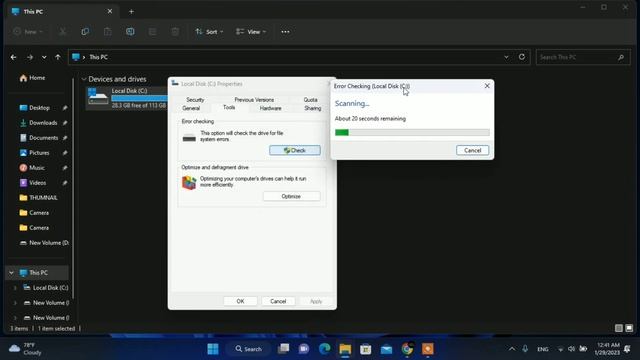The height and width of the screenshot is (360, 640).
Task: Open File Explorer taskbar icon
Action: click(345, 349)
